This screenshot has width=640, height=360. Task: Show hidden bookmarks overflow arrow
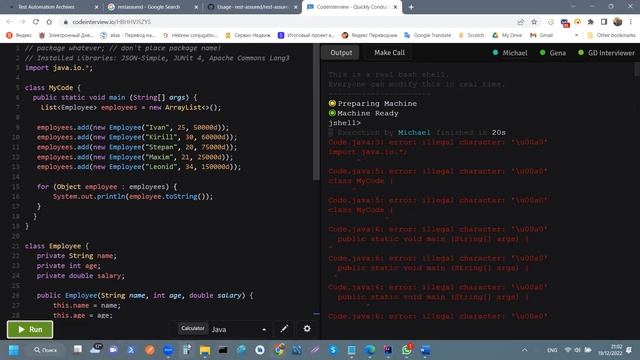[x=576, y=35]
